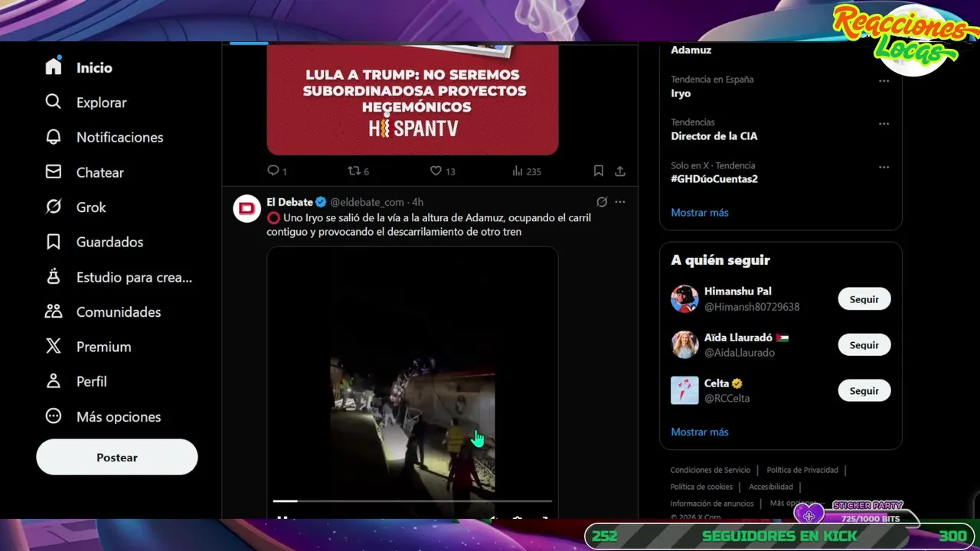Open the #GHDúoCuentas2 trend
Viewport: 980px width, 551px height.
[x=714, y=179]
